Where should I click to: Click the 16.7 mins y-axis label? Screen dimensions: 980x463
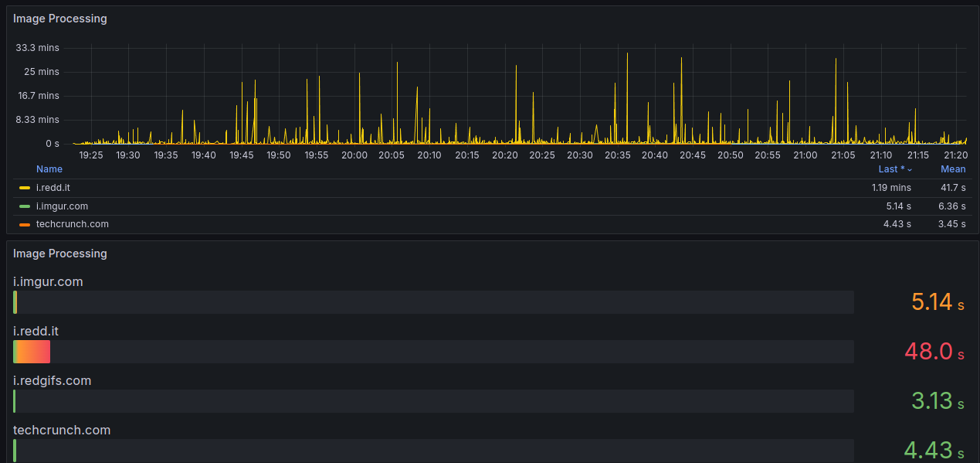(x=38, y=96)
